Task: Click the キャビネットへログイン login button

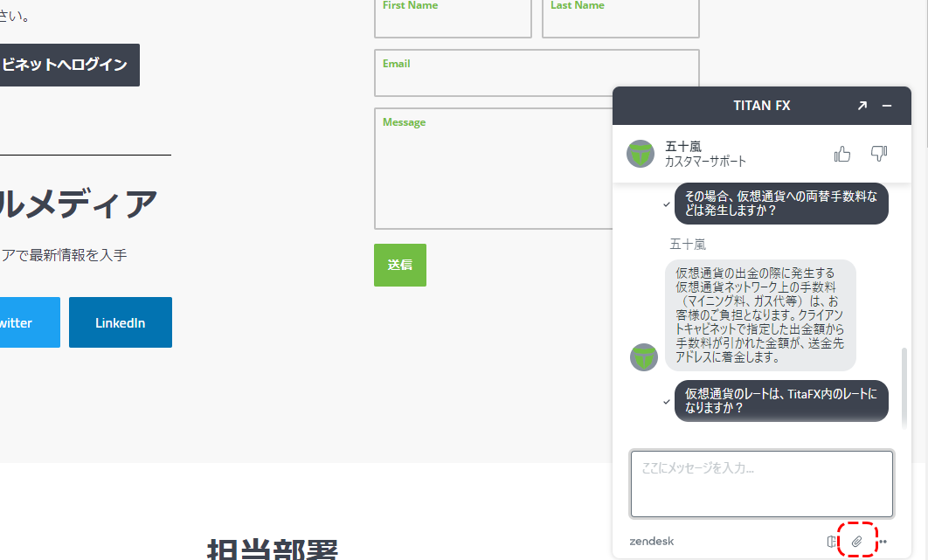Action: pos(69,66)
